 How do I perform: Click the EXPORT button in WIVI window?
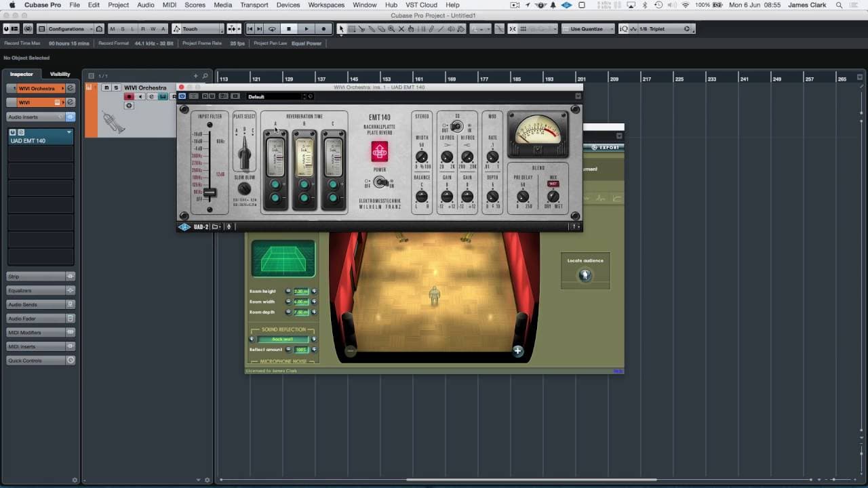[x=605, y=147]
